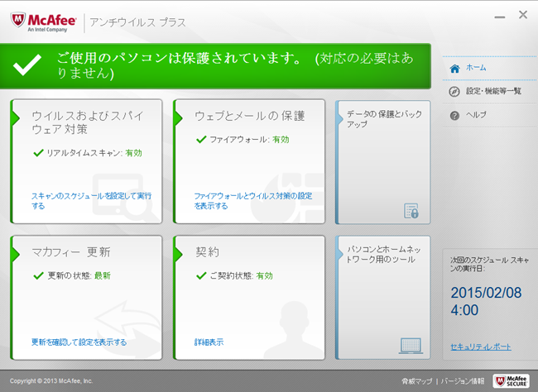The width and height of the screenshot is (538, 392).
Task: Click the checkmark beside ご契約状態
Action: tap(201, 275)
